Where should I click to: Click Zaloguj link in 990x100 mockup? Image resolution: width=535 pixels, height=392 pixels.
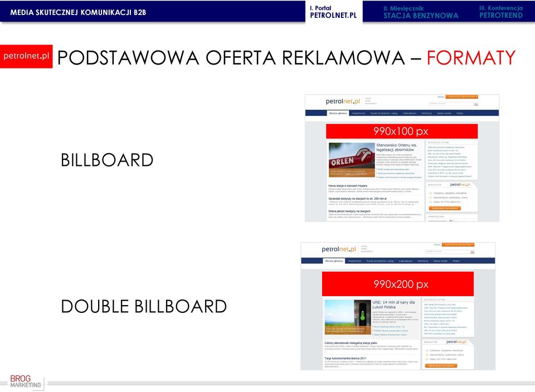point(441,97)
